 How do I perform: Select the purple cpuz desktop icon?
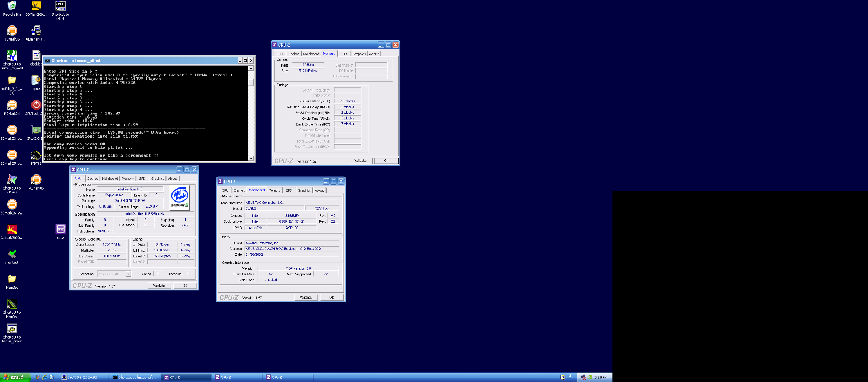click(x=60, y=230)
